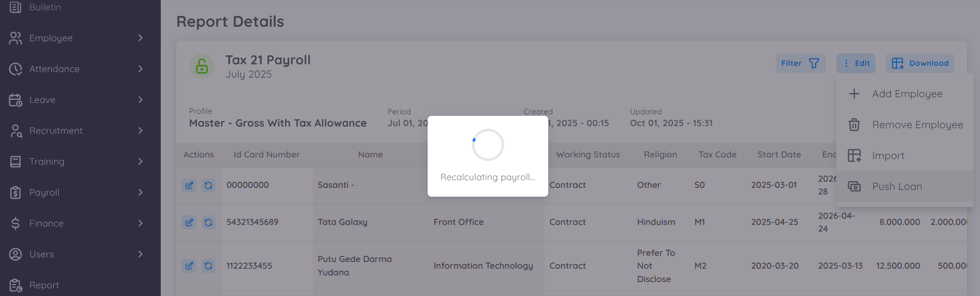Expand the Finance sidebar menu

[76, 223]
